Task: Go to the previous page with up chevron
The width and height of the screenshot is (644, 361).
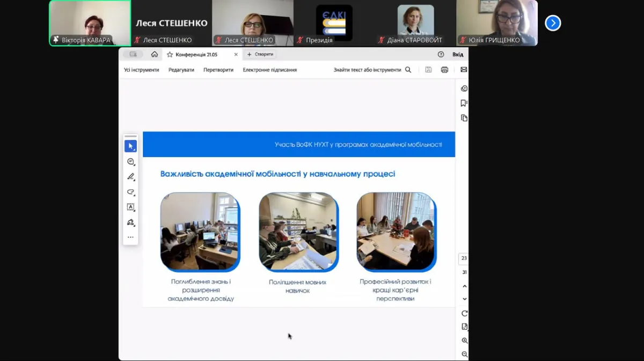Action: point(465,286)
